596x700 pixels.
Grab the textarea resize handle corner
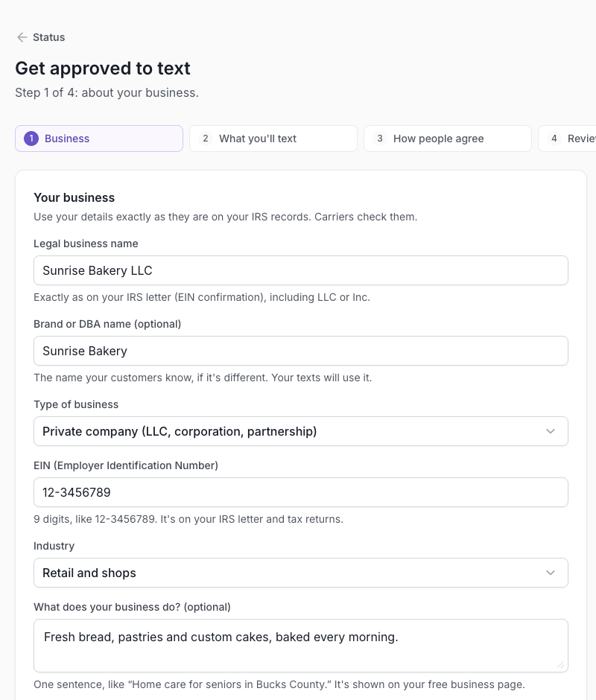pos(561,665)
